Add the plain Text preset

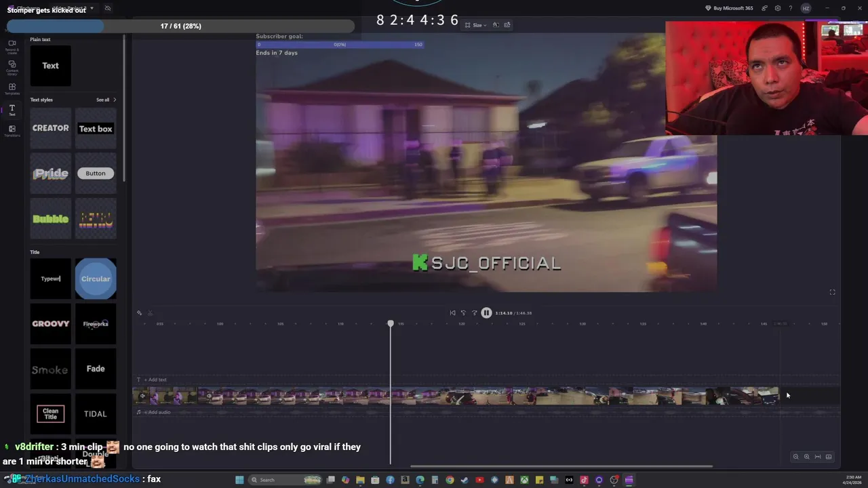coord(50,66)
